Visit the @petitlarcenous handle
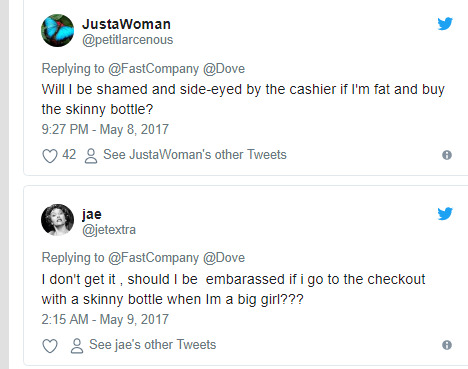Screen dimensions: 468x369 pos(128,40)
